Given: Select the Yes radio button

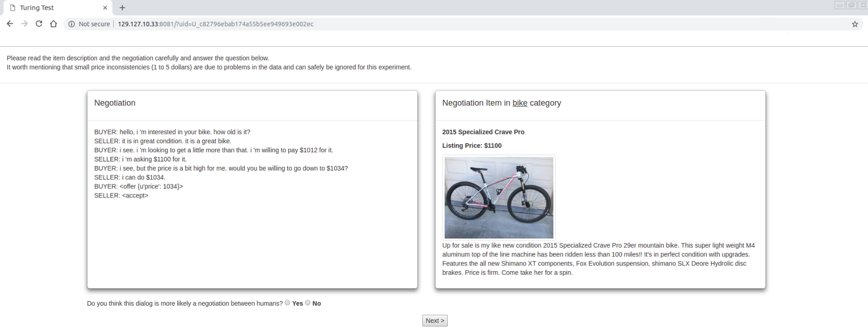Looking at the screenshot, I should pyautogui.click(x=287, y=303).
